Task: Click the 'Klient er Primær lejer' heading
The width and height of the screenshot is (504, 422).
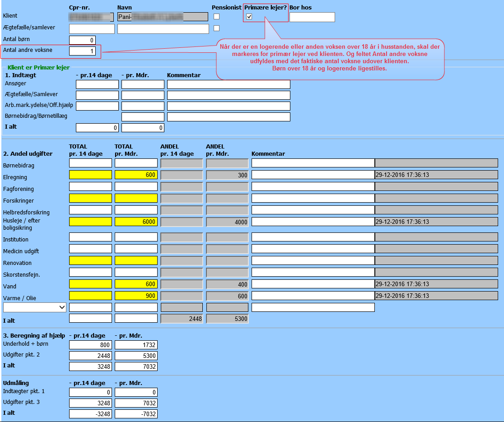Action: tap(38, 67)
